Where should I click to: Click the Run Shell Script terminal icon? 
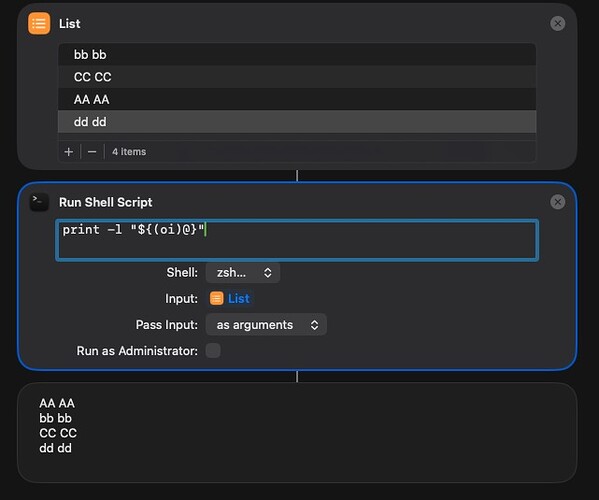(39, 202)
